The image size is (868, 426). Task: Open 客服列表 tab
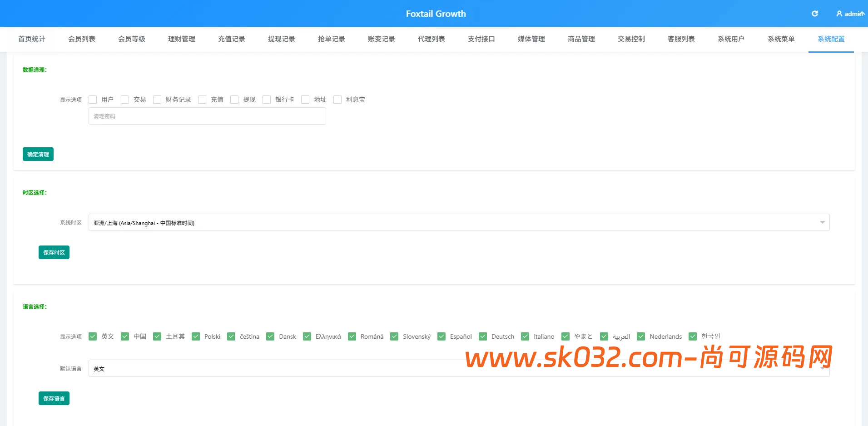point(681,39)
